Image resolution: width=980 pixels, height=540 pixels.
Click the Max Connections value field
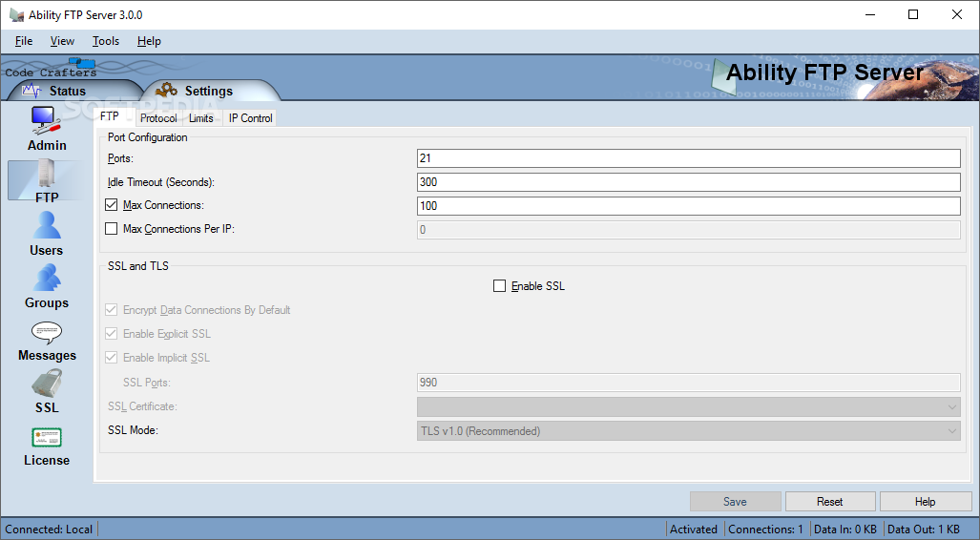point(689,206)
